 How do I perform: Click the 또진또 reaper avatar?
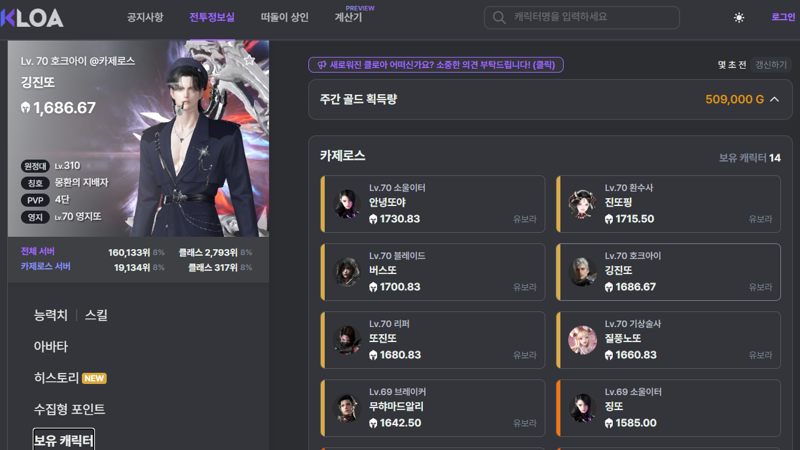point(347,340)
